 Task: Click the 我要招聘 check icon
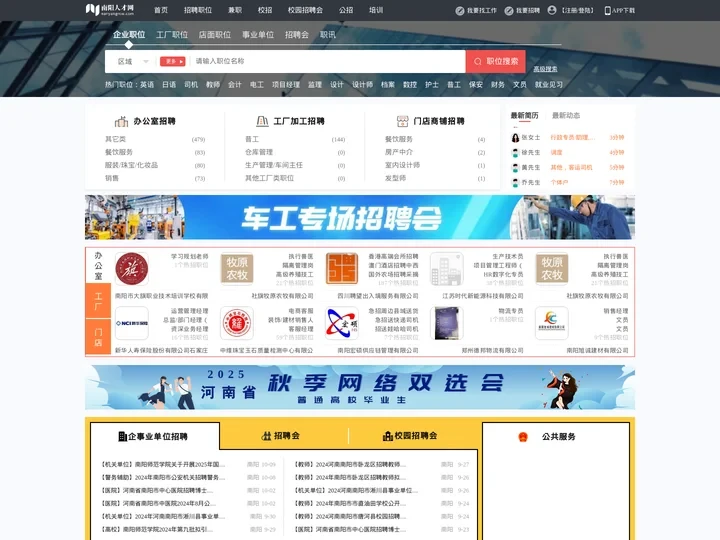point(509,11)
